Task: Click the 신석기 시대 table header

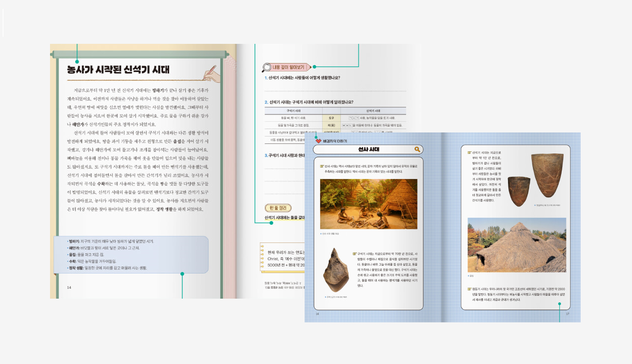Action: click(x=373, y=111)
